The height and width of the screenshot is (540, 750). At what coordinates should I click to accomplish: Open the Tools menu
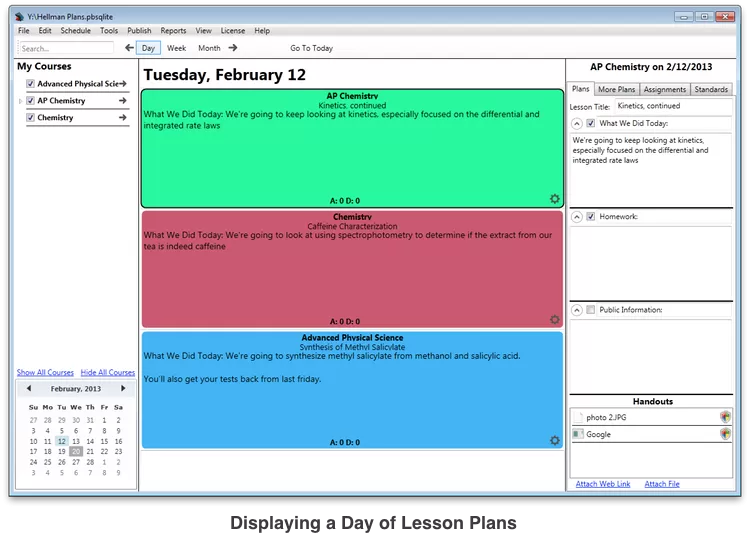click(x=109, y=31)
